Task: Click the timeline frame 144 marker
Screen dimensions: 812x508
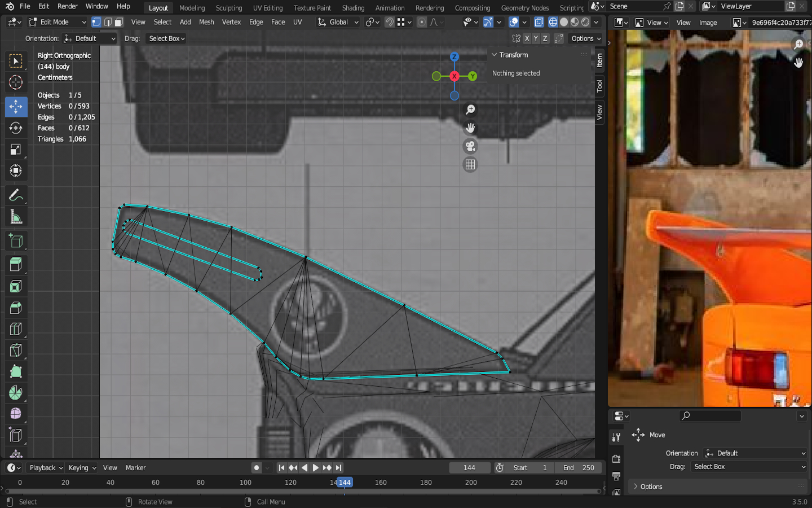Action: [345, 483]
